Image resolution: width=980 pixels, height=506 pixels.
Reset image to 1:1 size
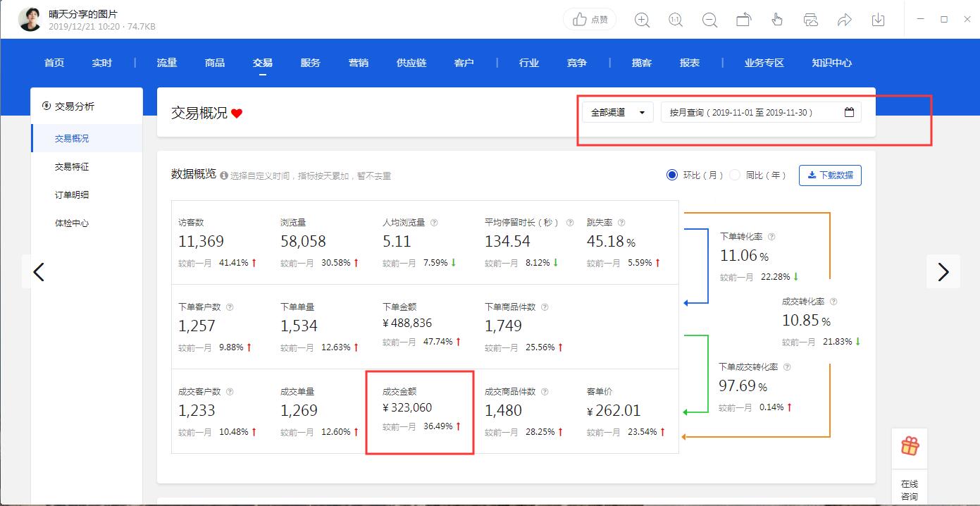676,20
